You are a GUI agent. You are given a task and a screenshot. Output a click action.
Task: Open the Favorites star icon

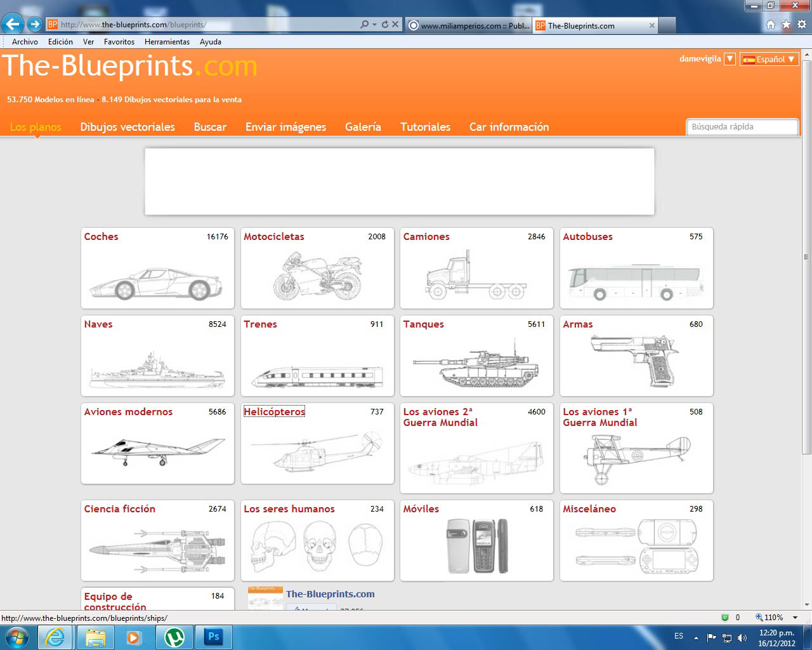click(x=787, y=25)
